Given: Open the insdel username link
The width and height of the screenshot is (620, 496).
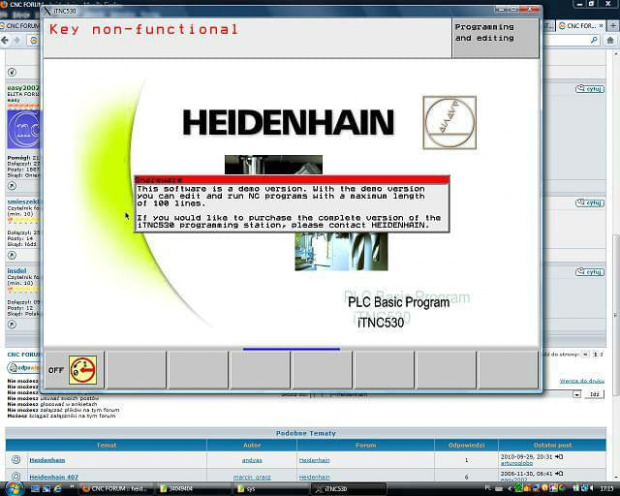Looking at the screenshot, I should (x=17, y=271).
